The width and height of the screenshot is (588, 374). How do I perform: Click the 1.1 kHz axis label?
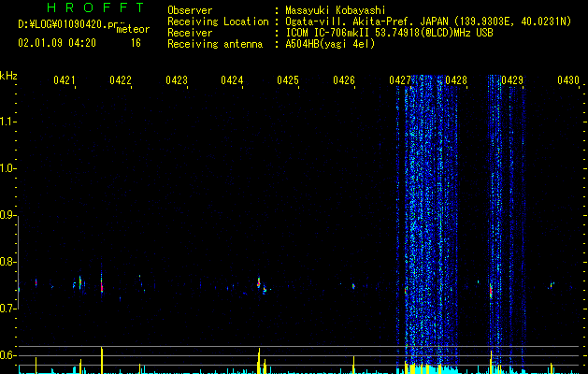tap(7, 122)
